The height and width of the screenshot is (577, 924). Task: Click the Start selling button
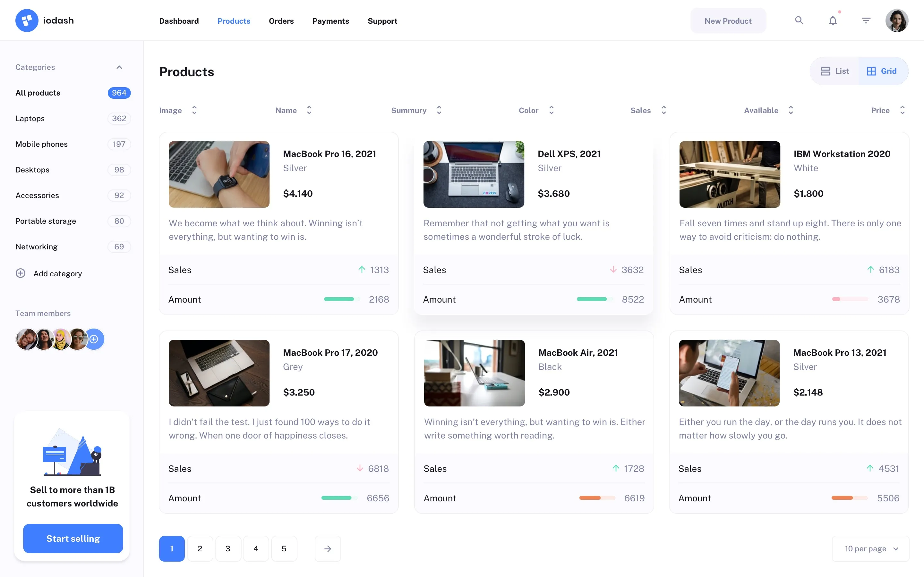(73, 539)
